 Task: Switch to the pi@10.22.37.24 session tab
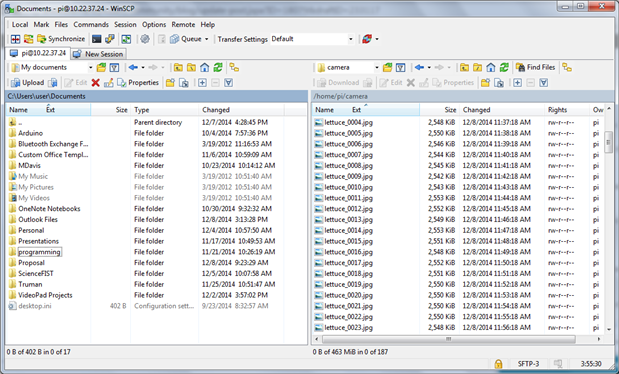[38, 53]
